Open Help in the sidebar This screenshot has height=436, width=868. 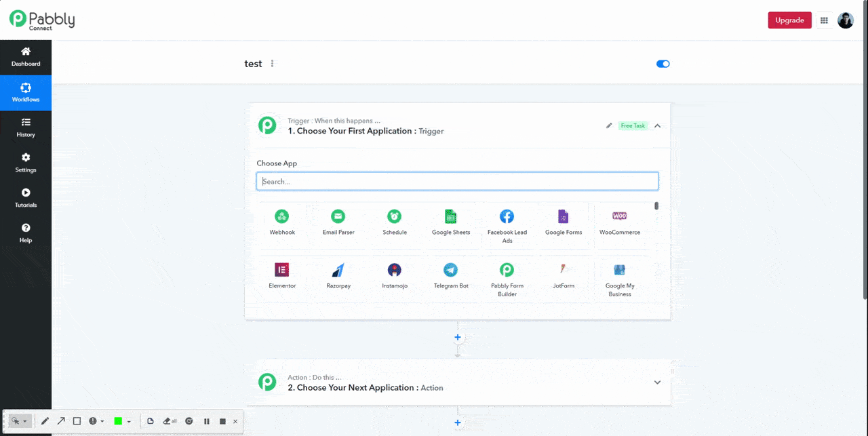pos(26,233)
